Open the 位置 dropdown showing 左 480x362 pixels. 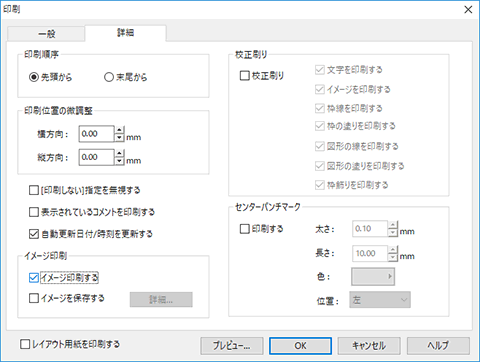pyautogui.click(x=380, y=300)
